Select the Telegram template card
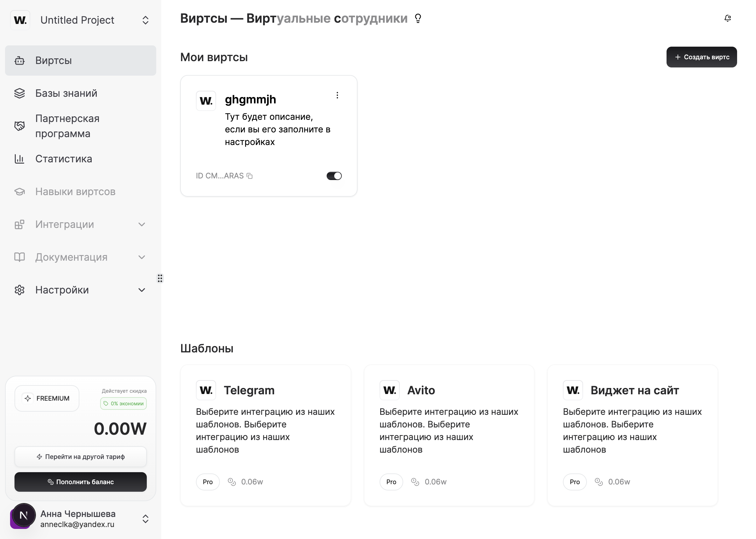 pyautogui.click(x=266, y=435)
